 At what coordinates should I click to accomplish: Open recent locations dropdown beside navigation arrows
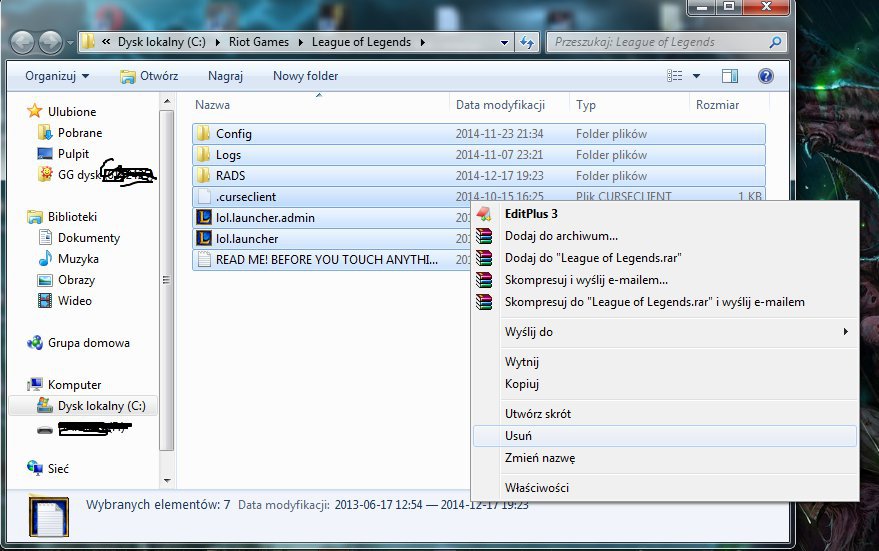click(x=70, y=43)
